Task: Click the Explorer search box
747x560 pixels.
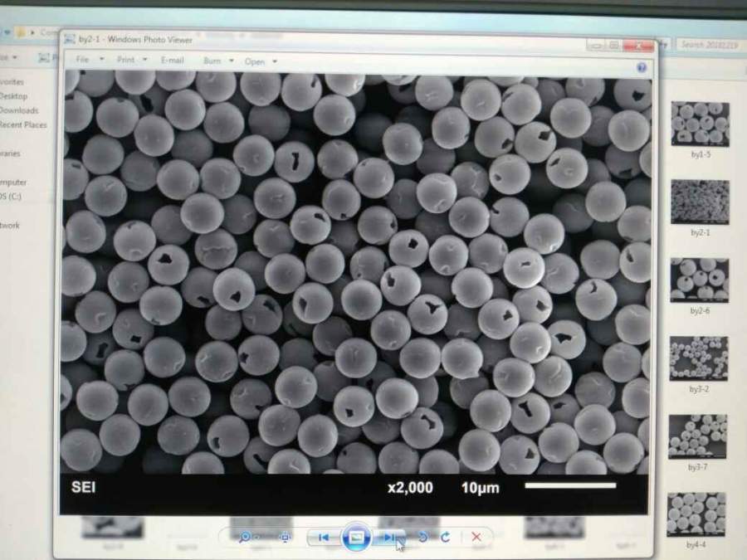Action: pyautogui.click(x=710, y=44)
